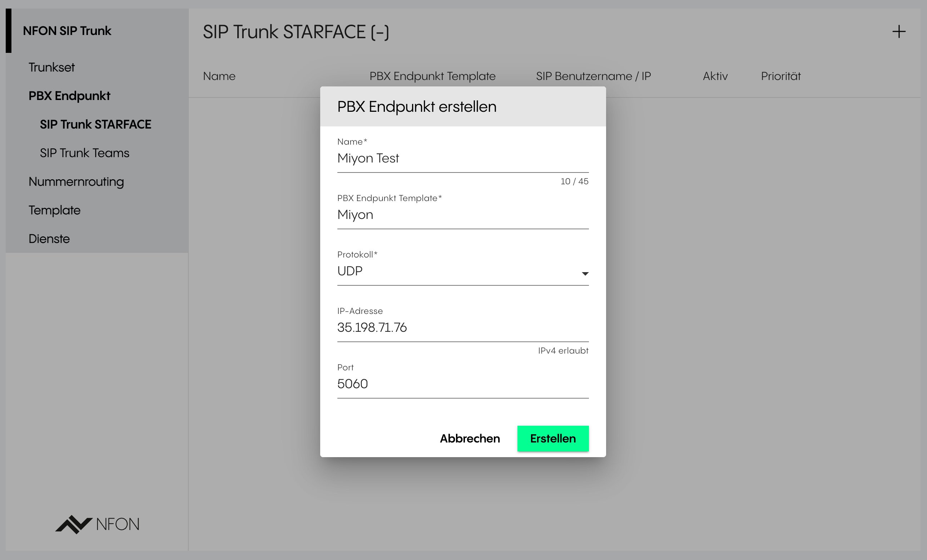Click the IP-Adresse input field
Image resolution: width=927 pixels, height=560 pixels.
[x=463, y=327]
